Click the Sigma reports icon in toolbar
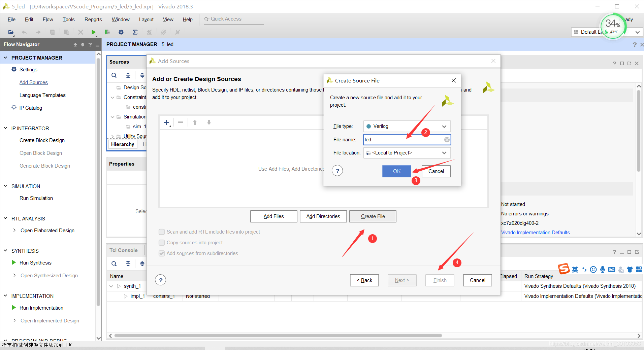 [135, 32]
